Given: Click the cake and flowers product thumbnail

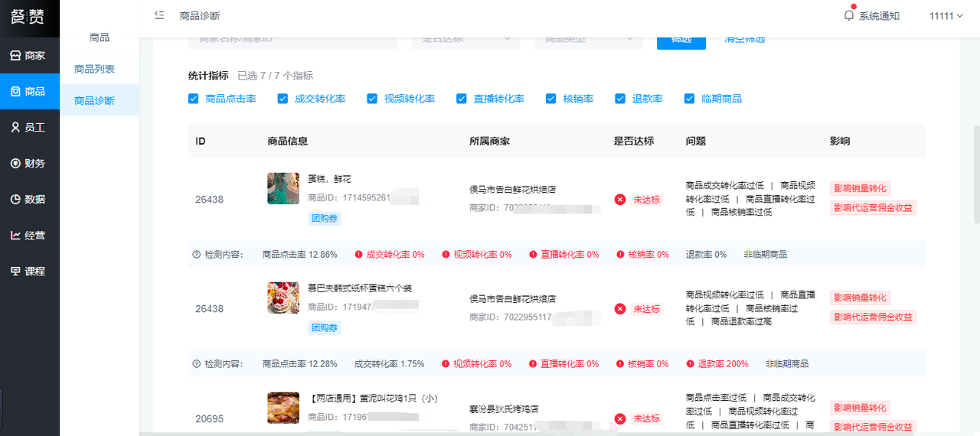Looking at the screenshot, I should click(x=283, y=188).
